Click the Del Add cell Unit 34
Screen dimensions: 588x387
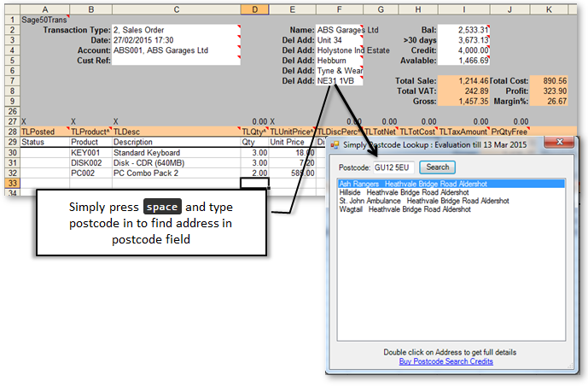(x=340, y=40)
